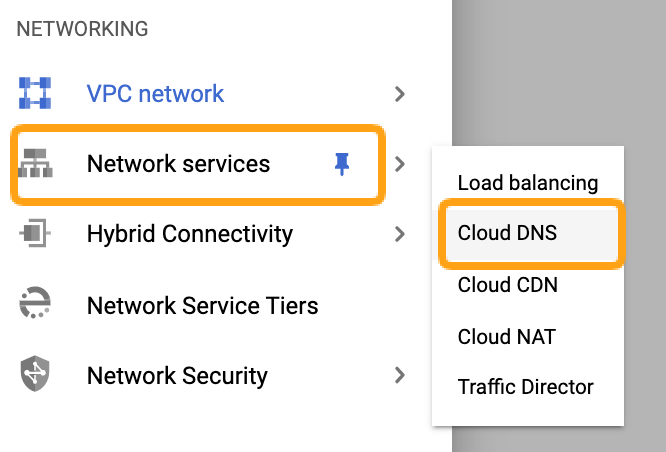Open the Cloud CDN menu entry
Screen dimensions: 666x452
click(x=507, y=285)
